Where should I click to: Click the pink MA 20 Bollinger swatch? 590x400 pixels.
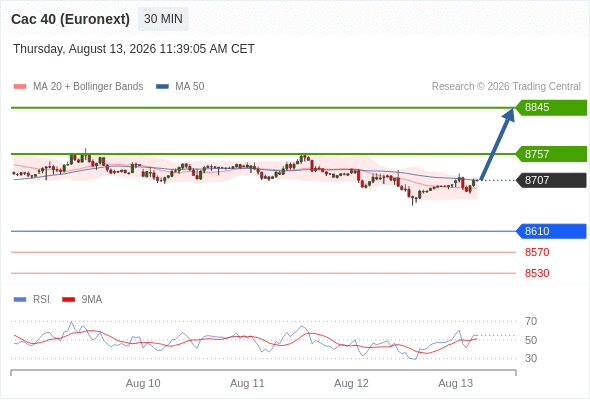coord(20,87)
